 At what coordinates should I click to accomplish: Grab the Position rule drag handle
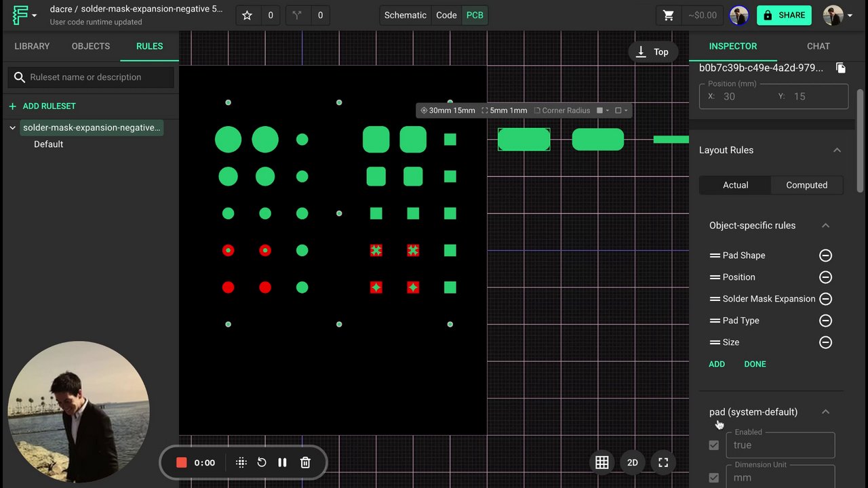[x=715, y=277]
